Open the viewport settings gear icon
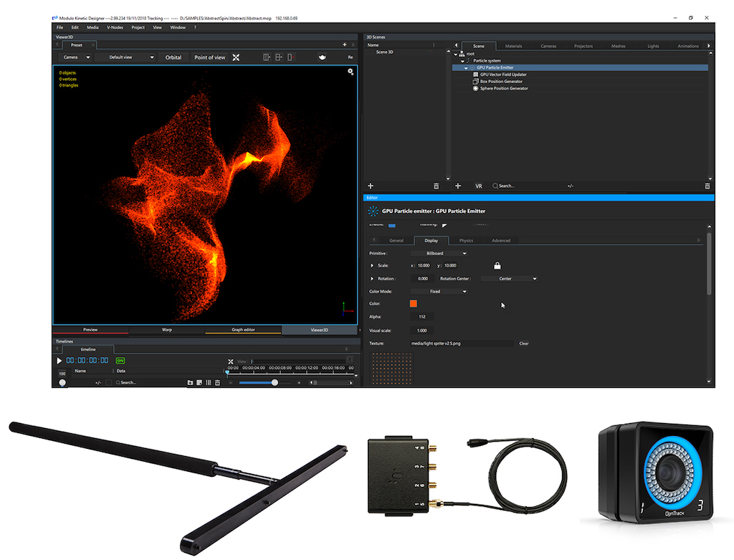This screenshot has height=560, width=734. click(351, 72)
